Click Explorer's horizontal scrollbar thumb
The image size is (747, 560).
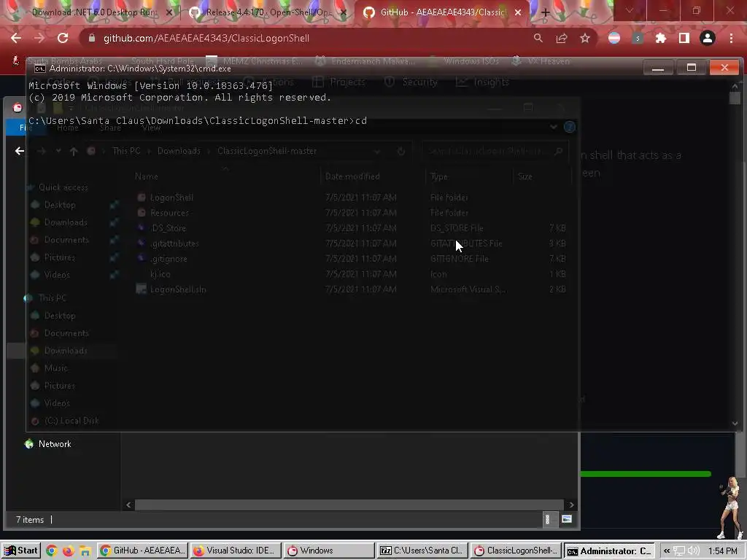[349, 505]
